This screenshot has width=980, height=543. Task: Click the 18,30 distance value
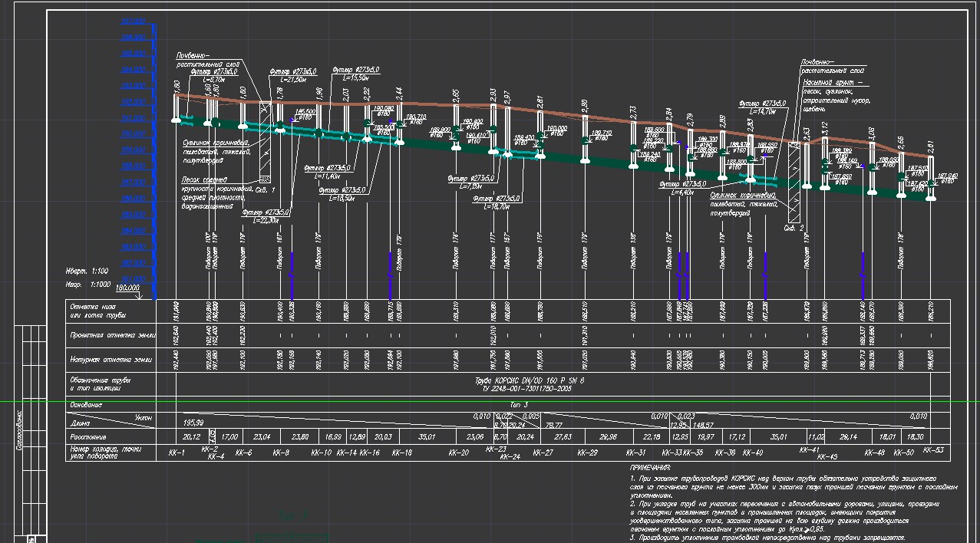(x=916, y=436)
